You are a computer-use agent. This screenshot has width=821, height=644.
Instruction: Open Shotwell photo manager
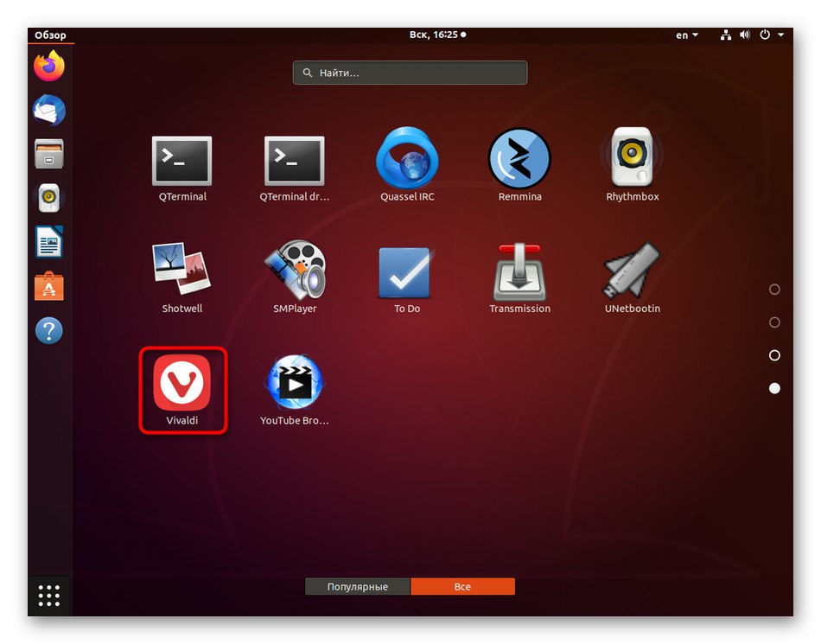click(181, 277)
